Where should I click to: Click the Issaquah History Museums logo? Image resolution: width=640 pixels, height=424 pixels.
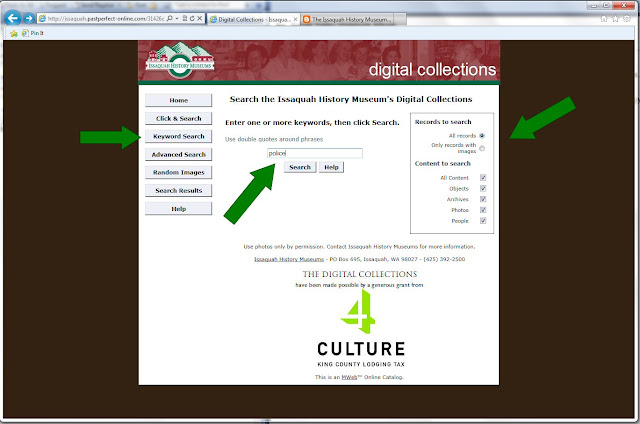[180, 60]
